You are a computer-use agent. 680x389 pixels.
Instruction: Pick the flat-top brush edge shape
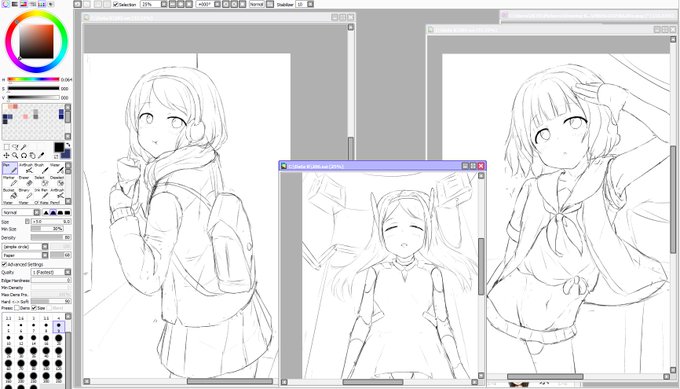tap(67, 212)
